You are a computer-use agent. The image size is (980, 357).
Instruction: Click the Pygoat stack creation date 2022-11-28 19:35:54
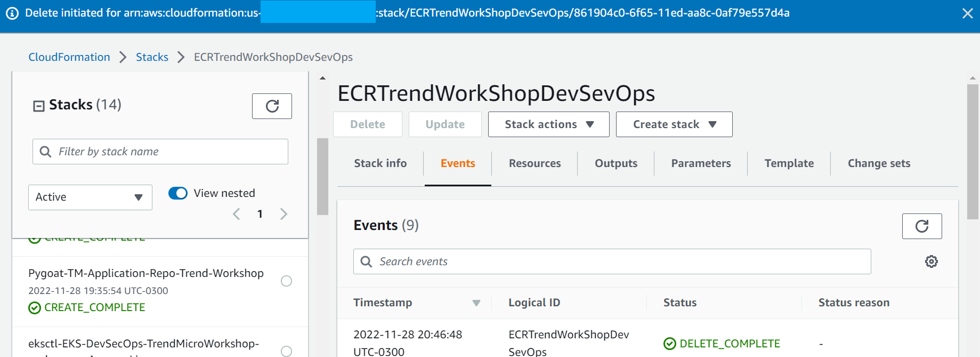click(x=98, y=291)
